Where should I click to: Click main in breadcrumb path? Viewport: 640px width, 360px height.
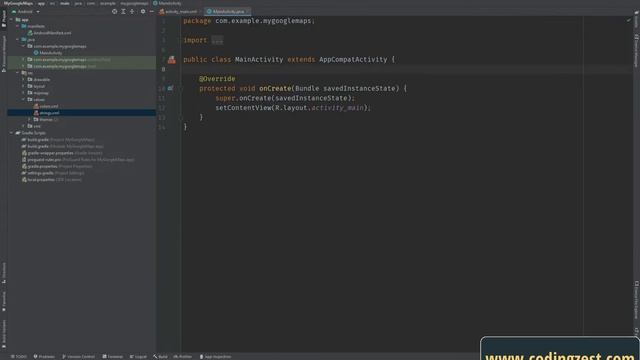(65, 3)
